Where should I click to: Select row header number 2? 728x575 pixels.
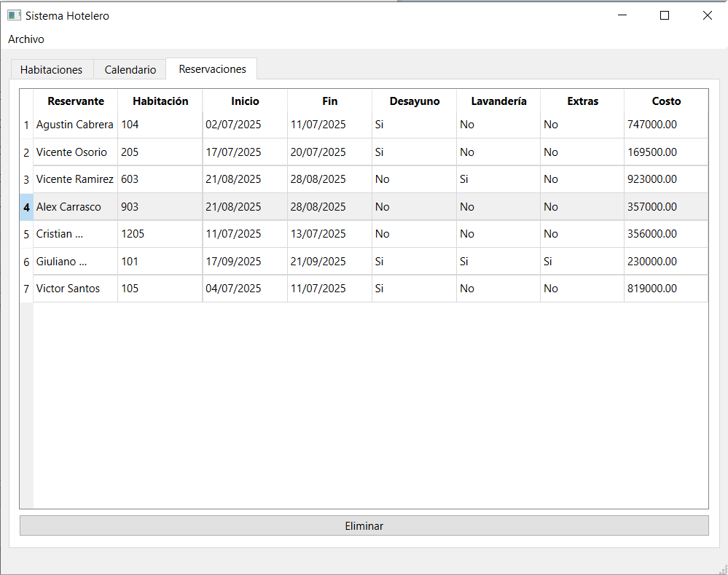[26, 152]
